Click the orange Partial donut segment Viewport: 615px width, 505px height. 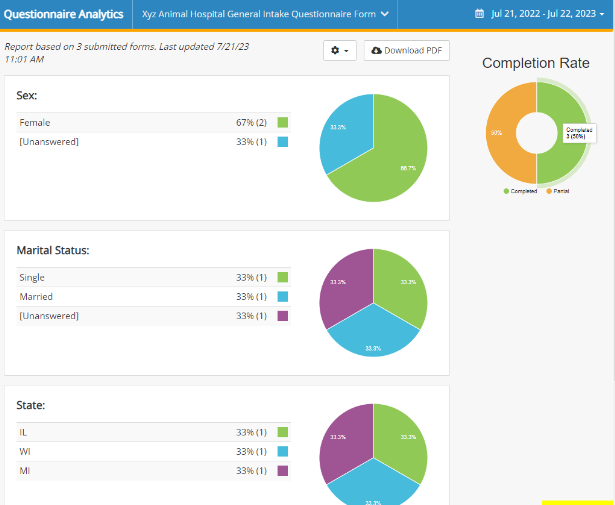coord(501,133)
